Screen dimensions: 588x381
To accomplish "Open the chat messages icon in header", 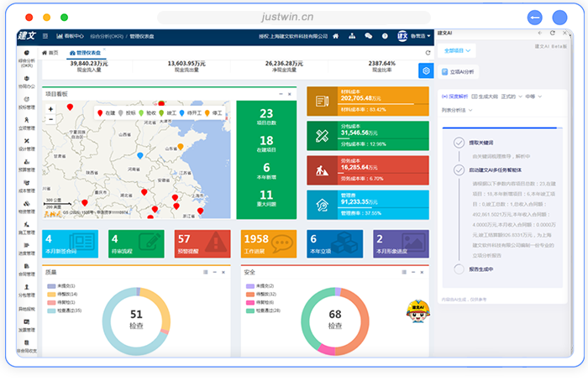I will [367, 36].
